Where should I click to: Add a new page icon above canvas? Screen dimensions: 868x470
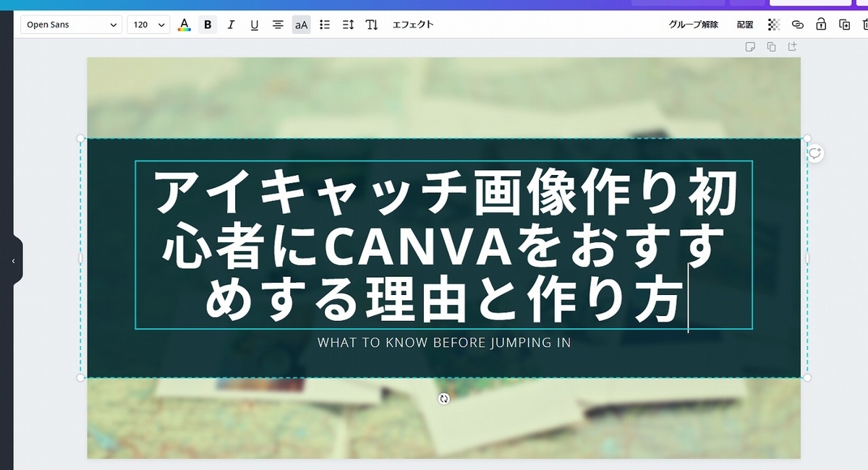[x=792, y=47]
